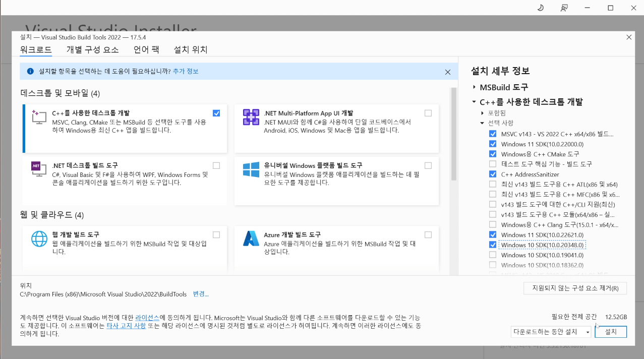Check v143 C++/CLI 지원 option

coord(493,205)
